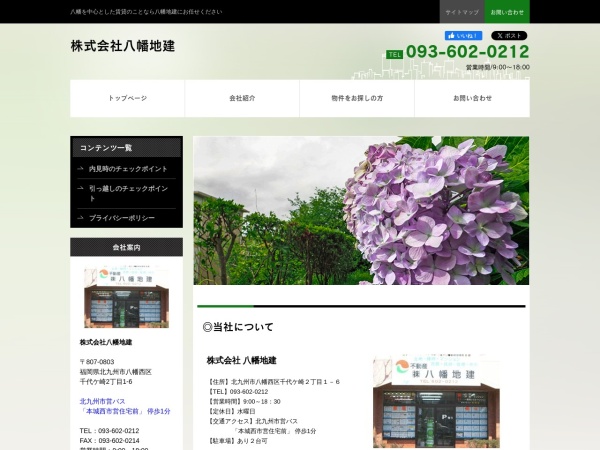Open プライバシーポリシー sidebar link
The width and height of the screenshot is (600, 450).
pyautogui.click(x=122, y=218)
